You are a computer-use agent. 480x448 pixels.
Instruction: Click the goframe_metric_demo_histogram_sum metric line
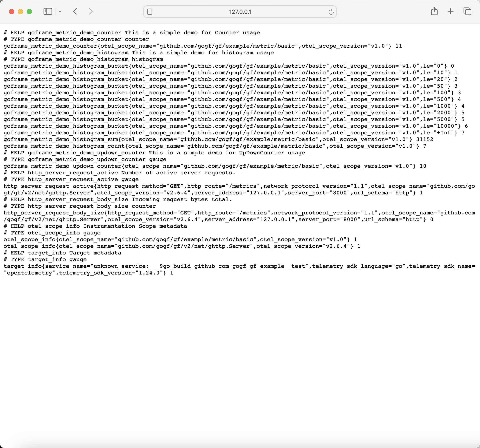point(218,139)
